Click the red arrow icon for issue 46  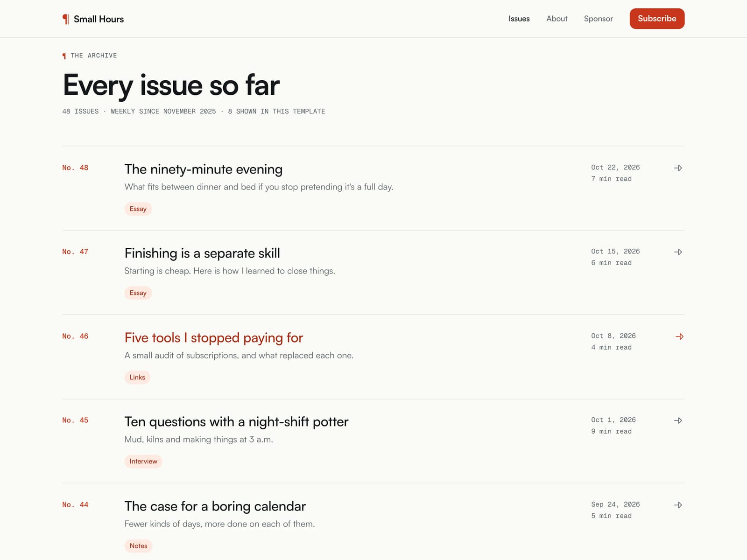679,336
